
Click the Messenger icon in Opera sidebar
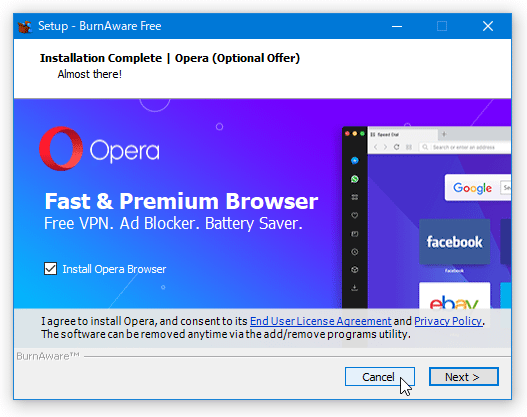(355, 161)
